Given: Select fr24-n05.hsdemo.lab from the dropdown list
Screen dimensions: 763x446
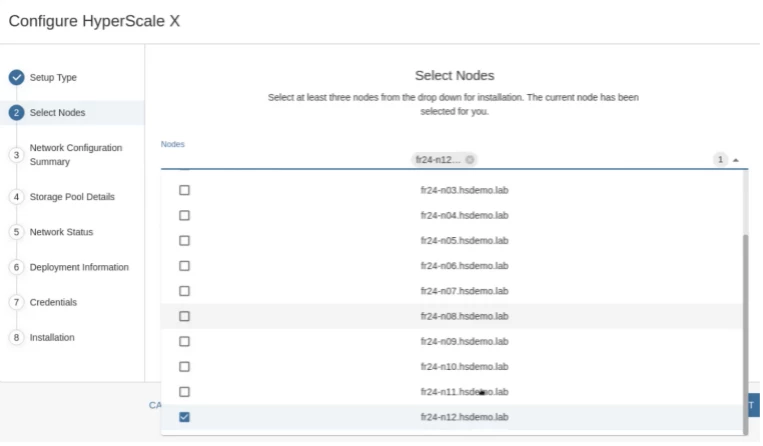Looking at the screenshot, I should click(x=465, y=240).
